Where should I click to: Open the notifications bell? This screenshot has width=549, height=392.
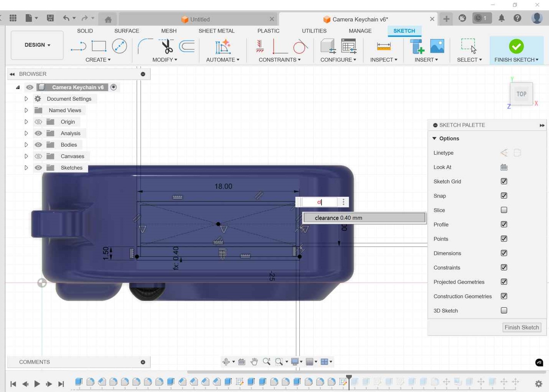click(x=502, y=18)
